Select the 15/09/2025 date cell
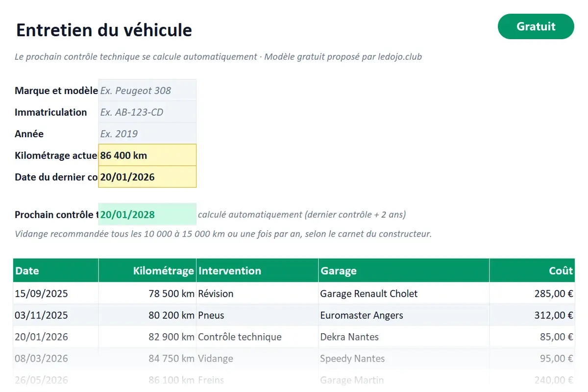Image resolution: width=588 pixels, height=392 pixels. point(56,294)
